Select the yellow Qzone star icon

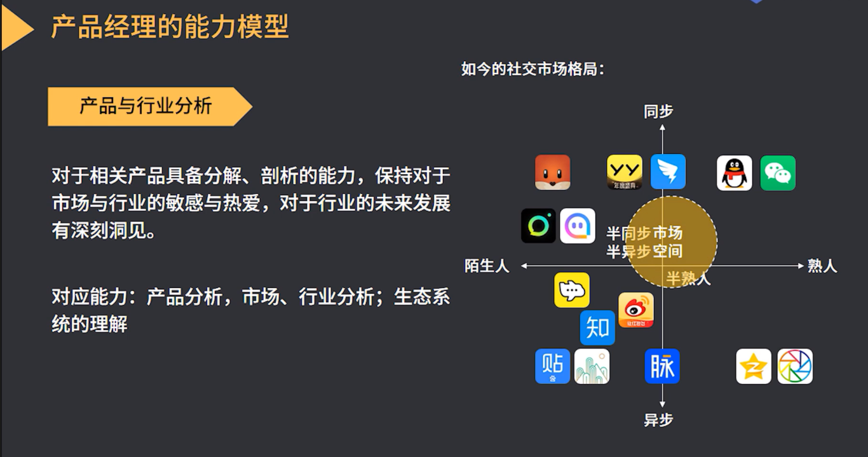(x=754, y=366)
